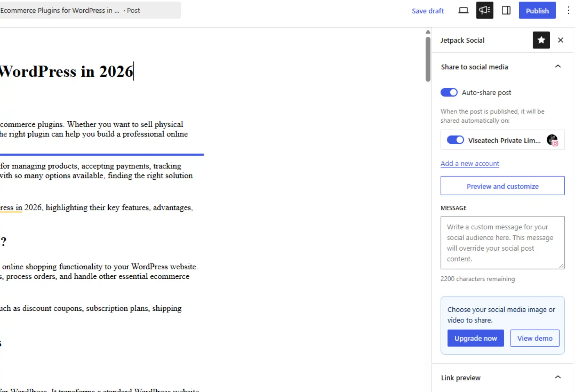Open the settings sidebar panel icon
575x392 pixels.
click(x=506, y=10)
